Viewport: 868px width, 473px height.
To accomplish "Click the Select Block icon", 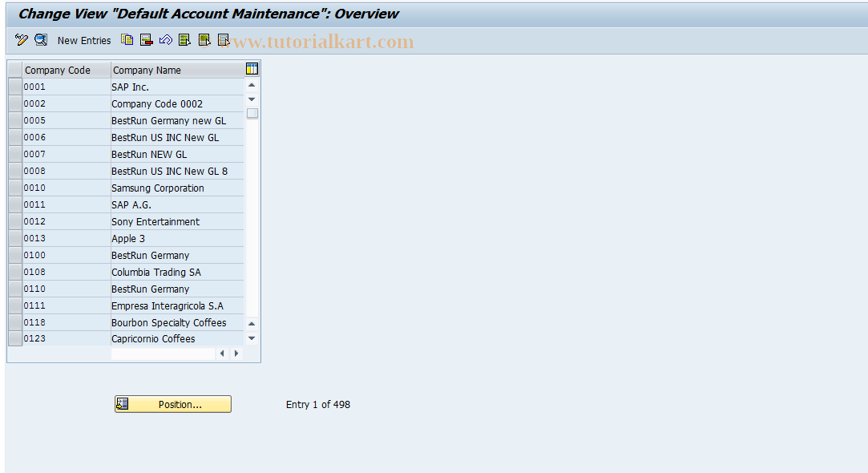I will click(204, 40).
